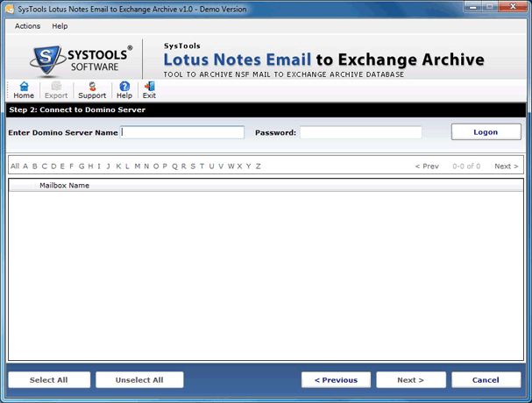Screen dimensions: 532x403
Task: Click the Export toolbar icon
Action: (x=56, y=90)
